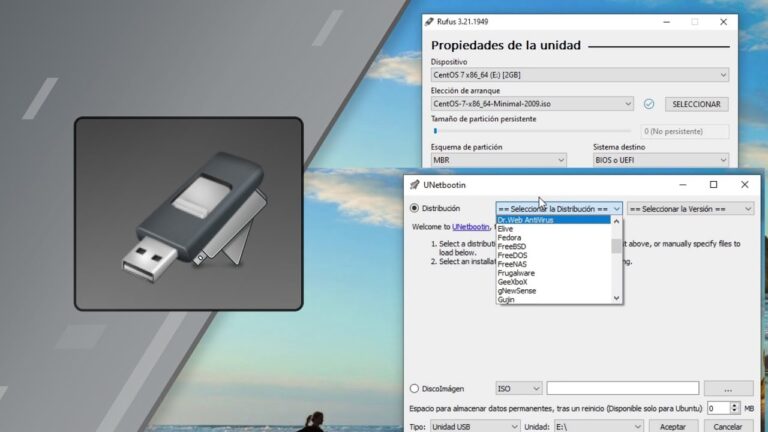This screenshot has height=432, width=768.
Task: Increase persistent space with the up arrow
Action: click(x=734, y=405)
